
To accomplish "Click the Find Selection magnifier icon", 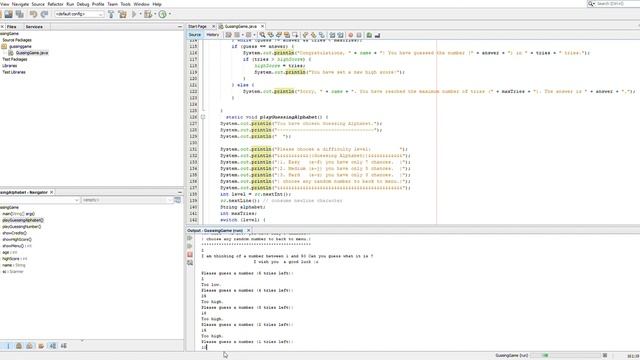I will (262, 35).
